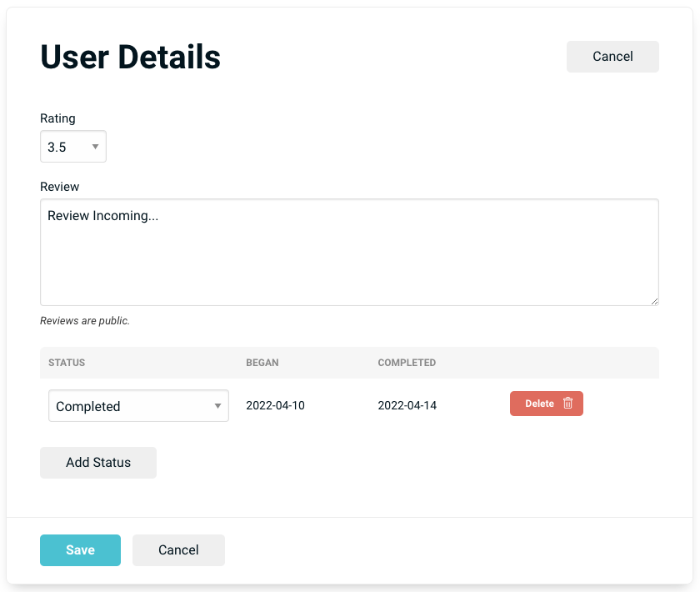Click the resize handle of Review textarea
Screen dimensions: 700x592
coord(653,300)
